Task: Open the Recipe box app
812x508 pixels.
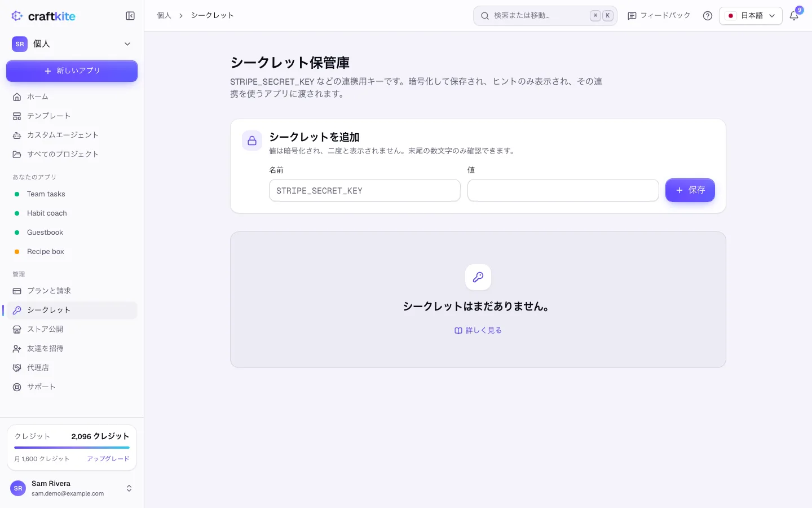Action: point(72,252)
